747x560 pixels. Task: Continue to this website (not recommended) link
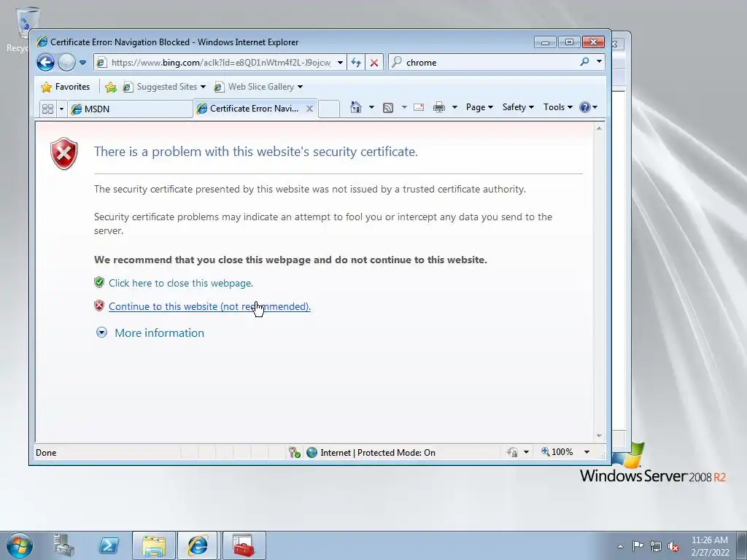(x=209, y=306)
